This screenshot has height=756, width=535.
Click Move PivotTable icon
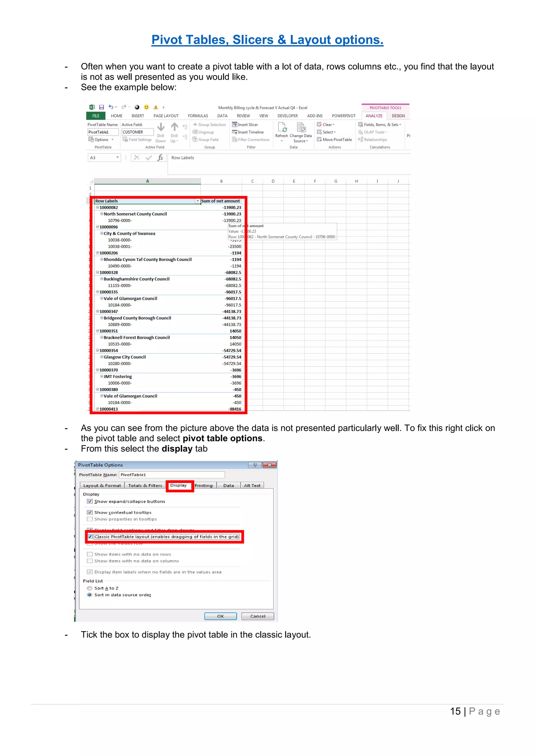(x=319, y=140)
